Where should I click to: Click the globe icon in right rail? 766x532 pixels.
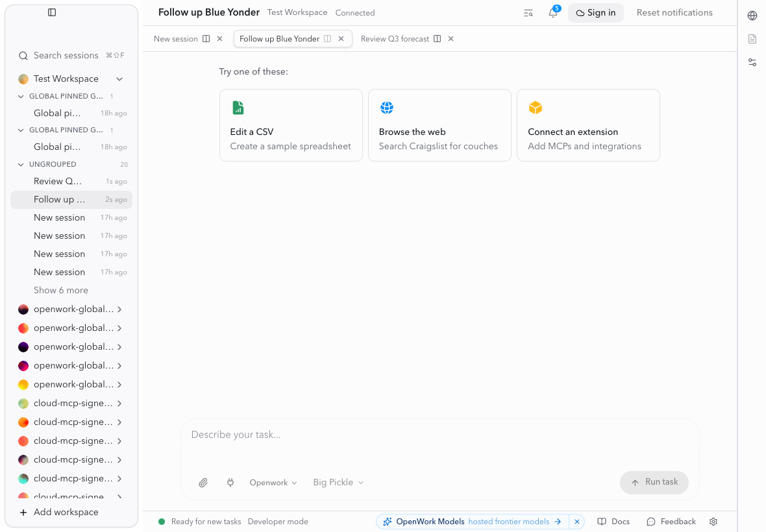752,16
